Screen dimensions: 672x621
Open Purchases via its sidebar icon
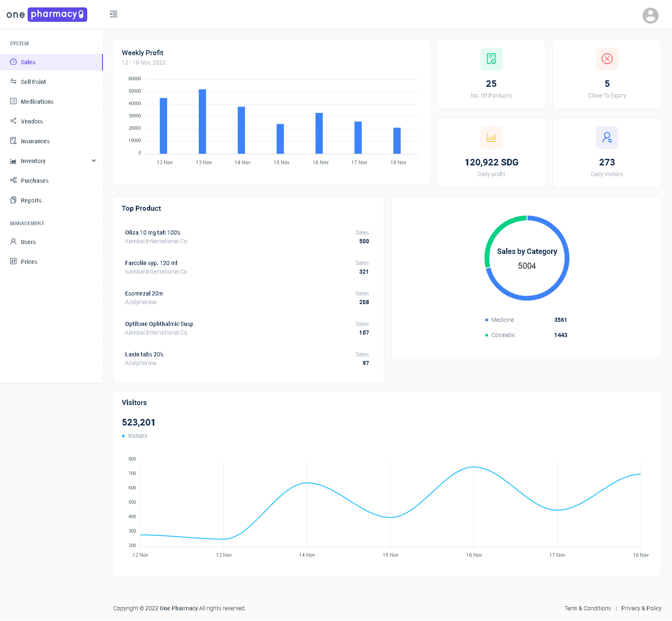[x=14, y=180]
